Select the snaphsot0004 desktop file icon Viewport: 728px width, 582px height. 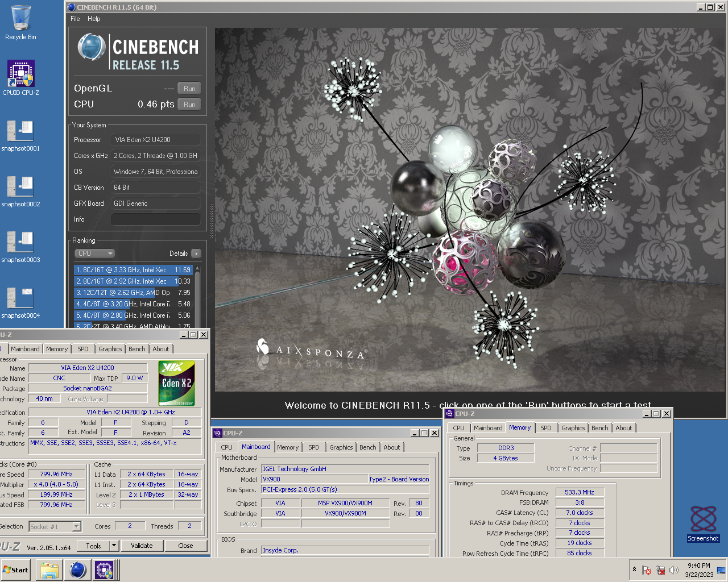coord(20,302)
